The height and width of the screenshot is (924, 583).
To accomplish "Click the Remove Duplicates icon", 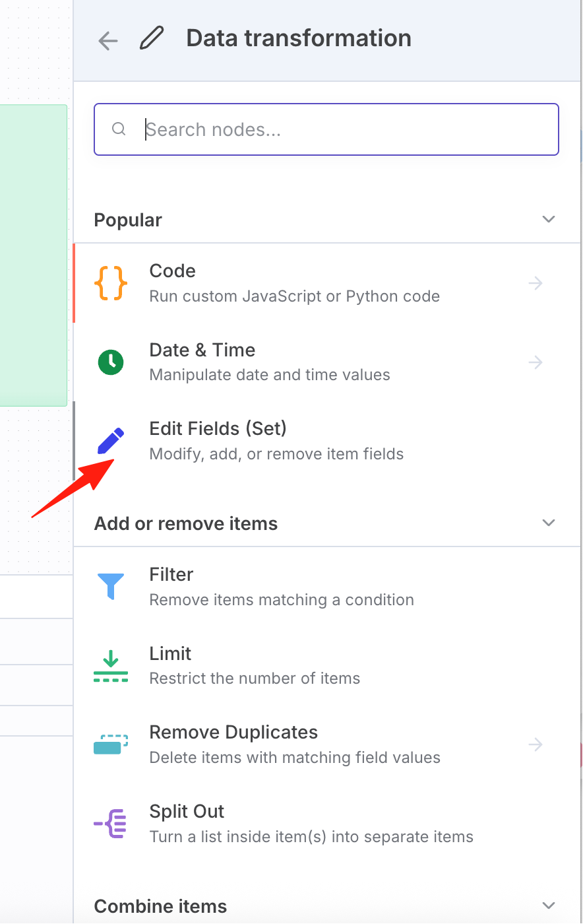I will pyautogui.click(x=111, y=744).
